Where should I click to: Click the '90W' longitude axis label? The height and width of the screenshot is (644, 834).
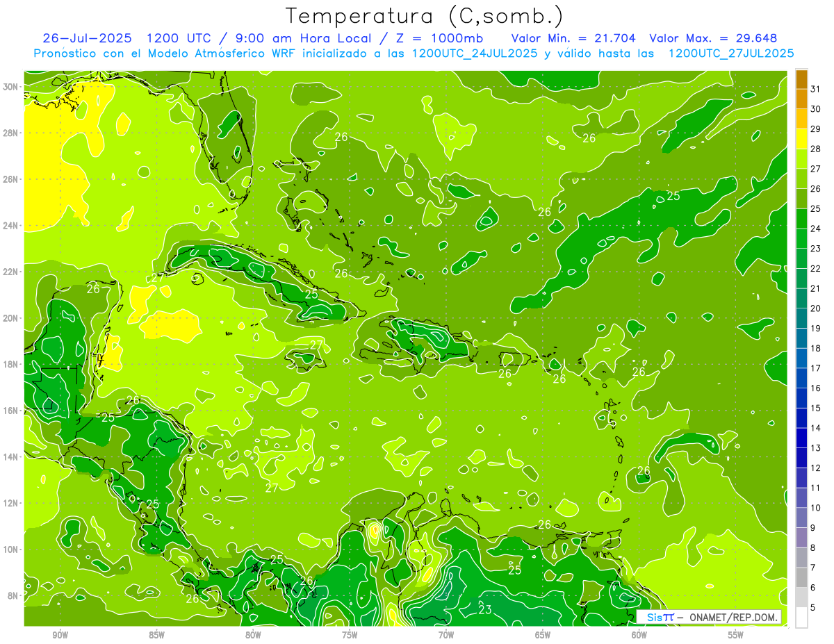(x=60, y=634)
